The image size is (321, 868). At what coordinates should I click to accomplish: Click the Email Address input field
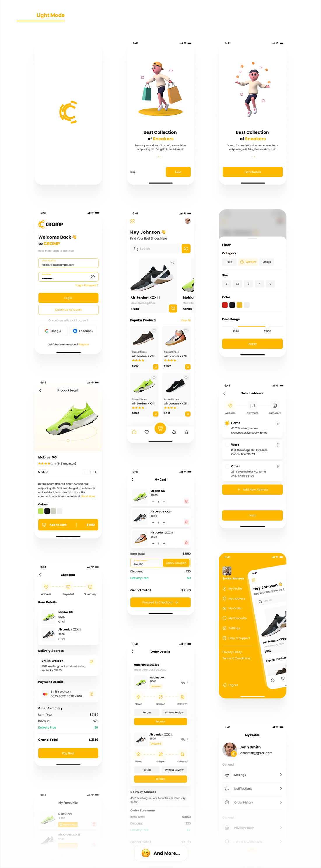[x=68, y=263]
